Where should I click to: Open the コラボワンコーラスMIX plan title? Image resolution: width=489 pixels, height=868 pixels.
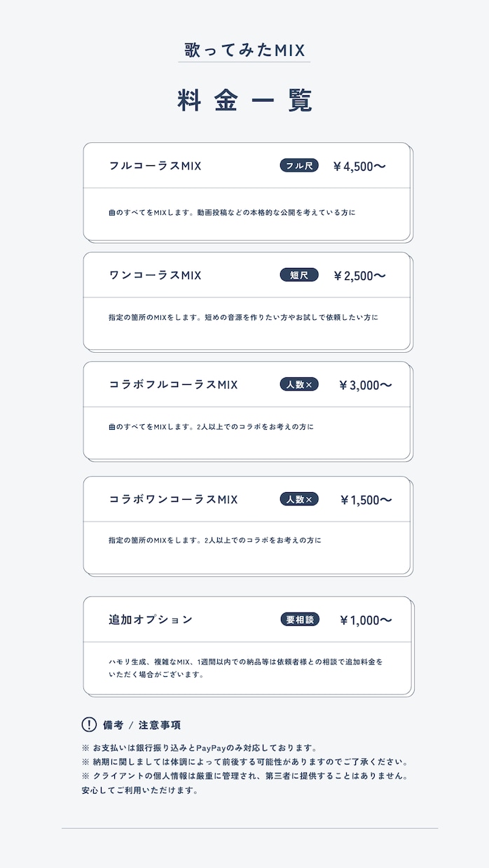coord(173,499)
